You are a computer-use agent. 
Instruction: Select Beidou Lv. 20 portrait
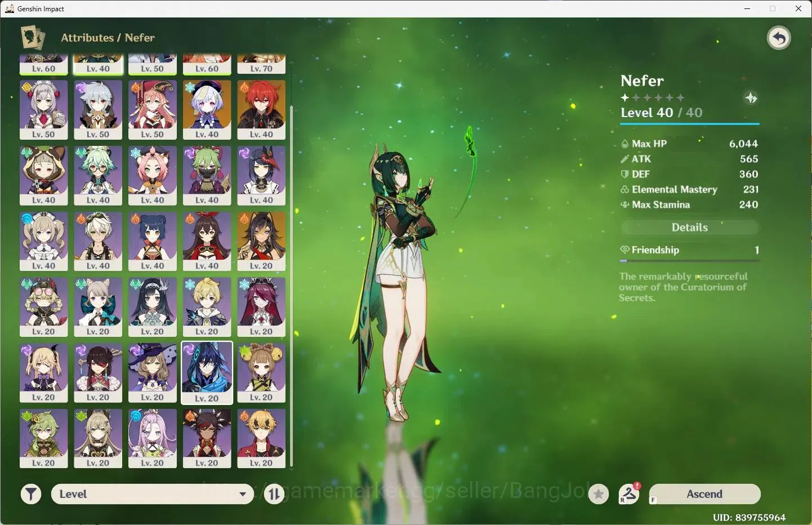click(x=99, y=373)
